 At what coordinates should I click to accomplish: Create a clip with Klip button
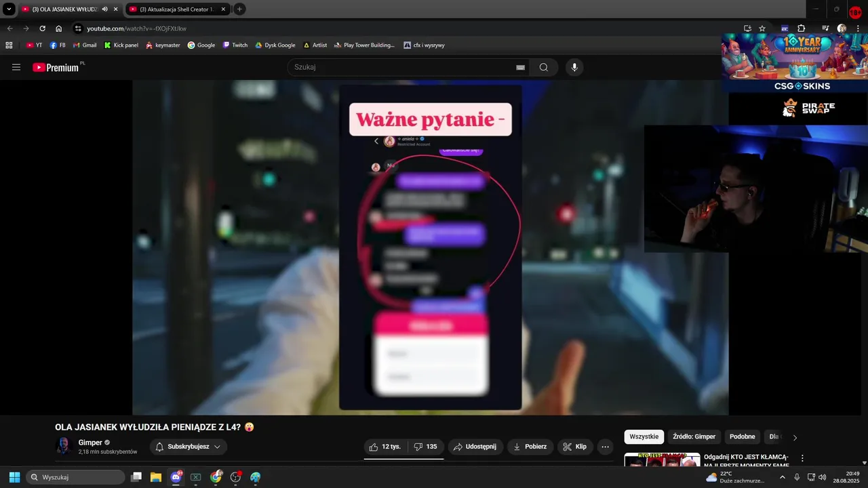point(574,447)
